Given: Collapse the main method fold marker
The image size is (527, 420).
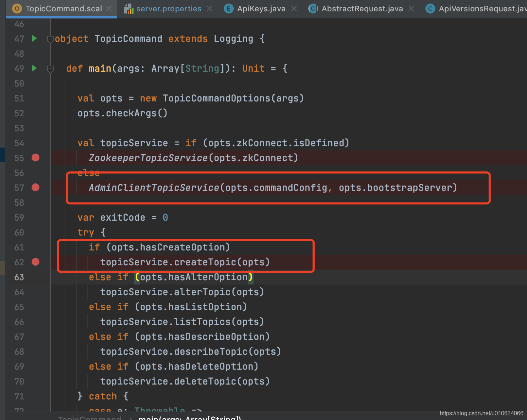Looking at the screenshot, I should pyautogui.click(x=50, y=69).
